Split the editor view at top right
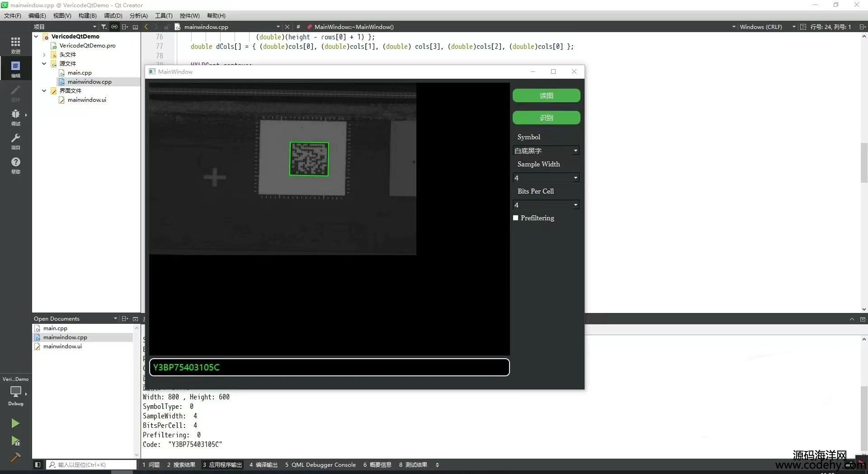Screen dimensions: 868x474 (x=862, y=27)
